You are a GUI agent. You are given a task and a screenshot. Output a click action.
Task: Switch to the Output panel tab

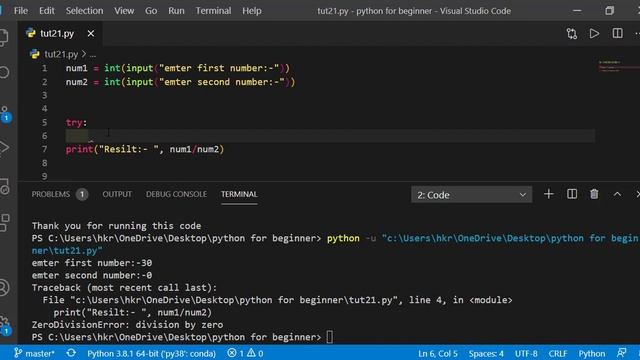point(117,194)
